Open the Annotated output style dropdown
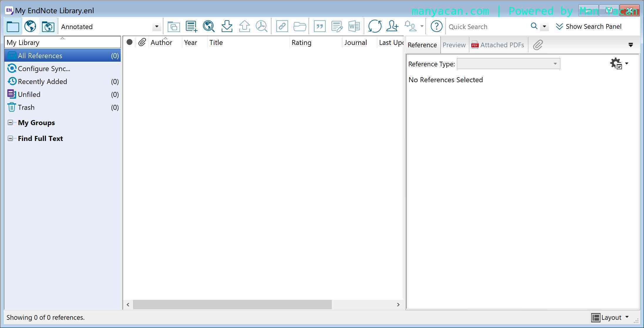 click(x=157, y=27)
